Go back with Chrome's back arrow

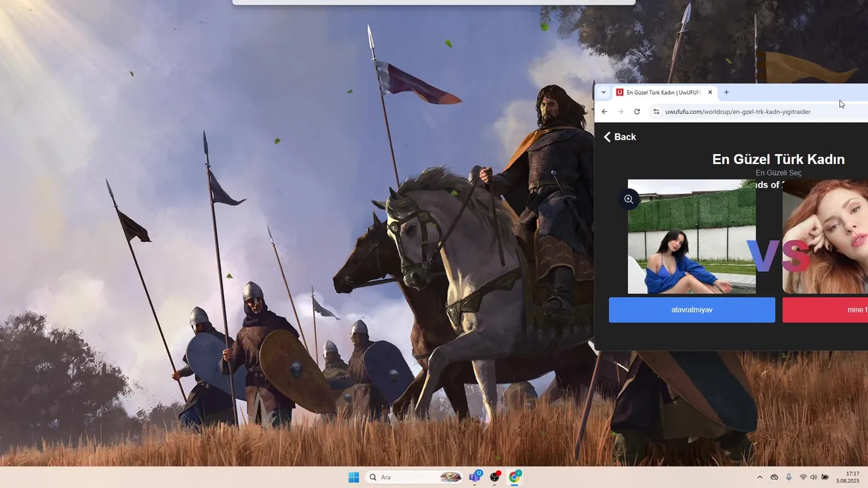coord(604,111)
